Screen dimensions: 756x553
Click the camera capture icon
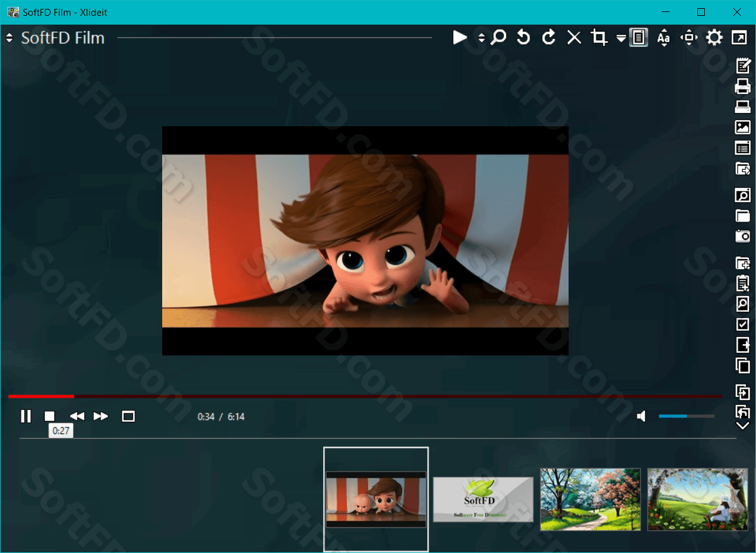point(743,236)
